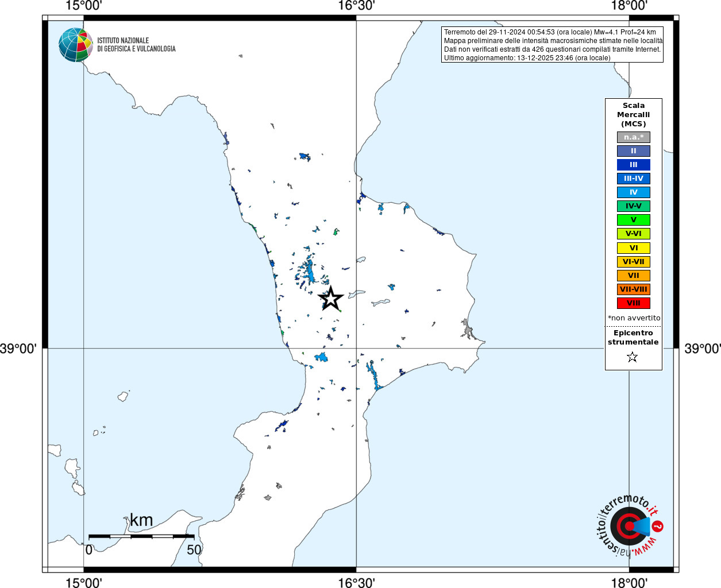Click the km scale bar
Image resolution: width=721 pixels, height=588 pixels.
tap(141, 536)
